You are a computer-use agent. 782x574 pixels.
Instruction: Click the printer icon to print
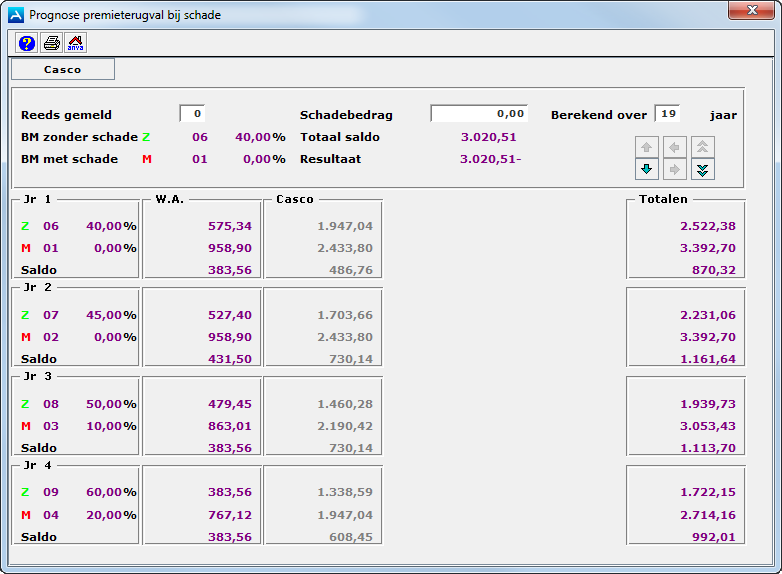coord(51,43)
